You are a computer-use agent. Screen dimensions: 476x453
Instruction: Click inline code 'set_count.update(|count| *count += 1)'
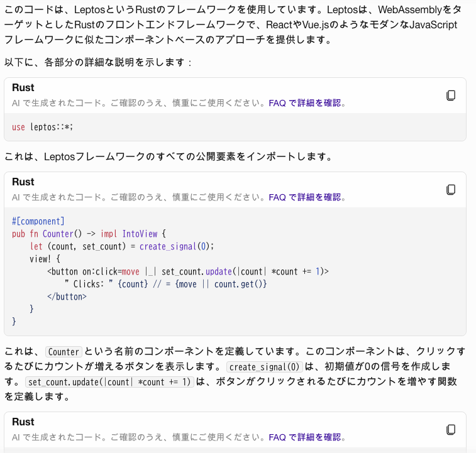click(109, 382)
